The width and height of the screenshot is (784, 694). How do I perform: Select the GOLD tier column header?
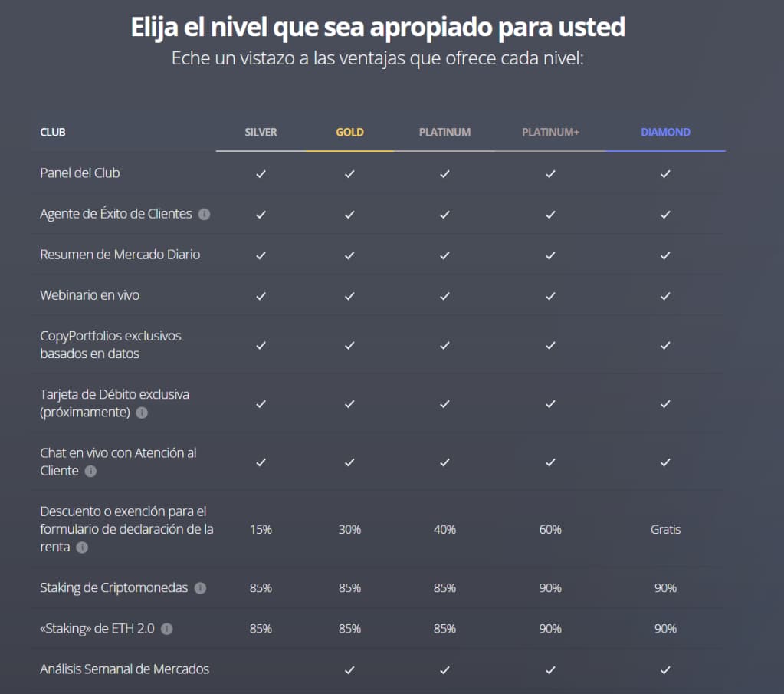[349, 132]
